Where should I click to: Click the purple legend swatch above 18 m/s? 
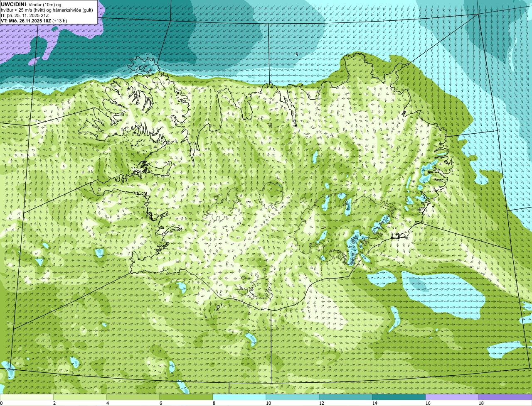(505, 397)
